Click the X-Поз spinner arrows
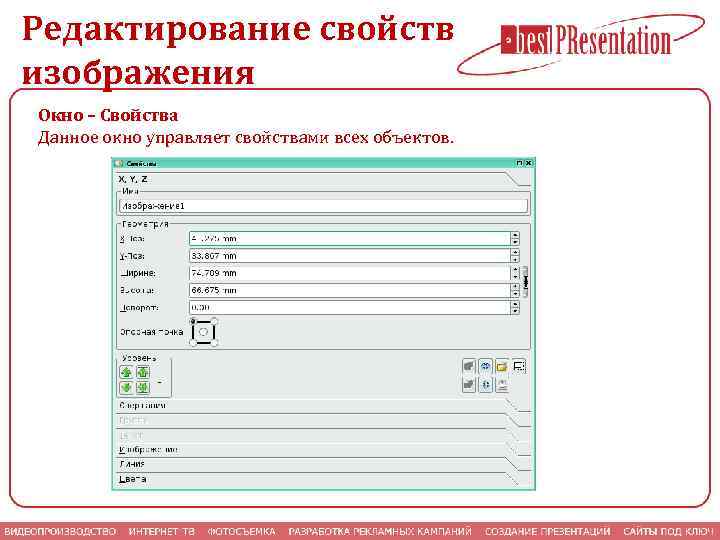The width and height of the screenshot is (720, 540). click(515, 239)
